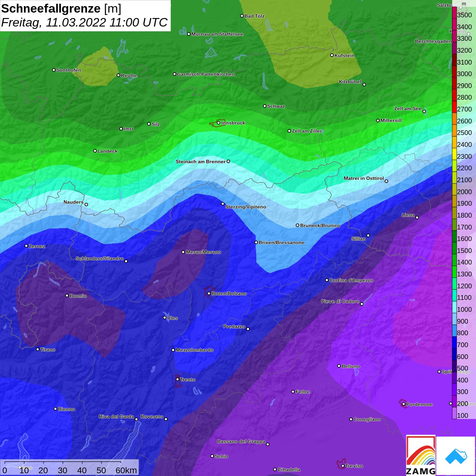
Task: Click the Trento city marker dot
Action: coord(177,379)
